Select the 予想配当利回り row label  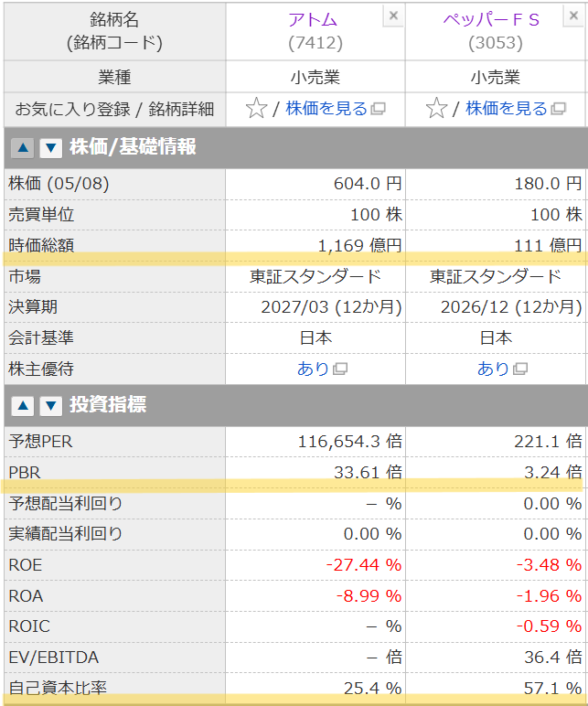[65, 503]
